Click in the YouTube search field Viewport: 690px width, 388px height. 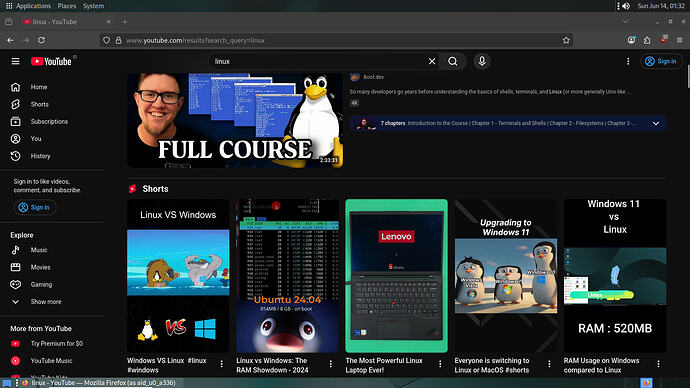pyautogui.click(x=319, y=62)
